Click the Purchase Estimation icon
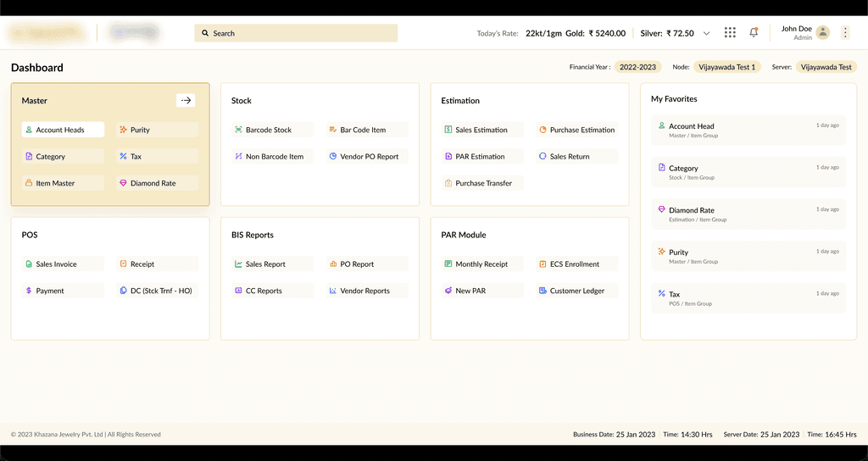The image size is (868, 461). pos(542,130)
